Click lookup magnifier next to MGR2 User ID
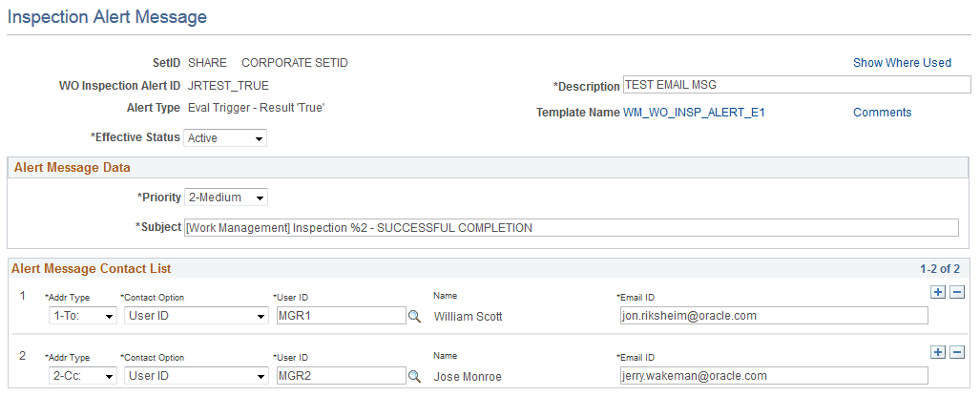The height and width of the screenshot is (396, 980). (414, 377)
